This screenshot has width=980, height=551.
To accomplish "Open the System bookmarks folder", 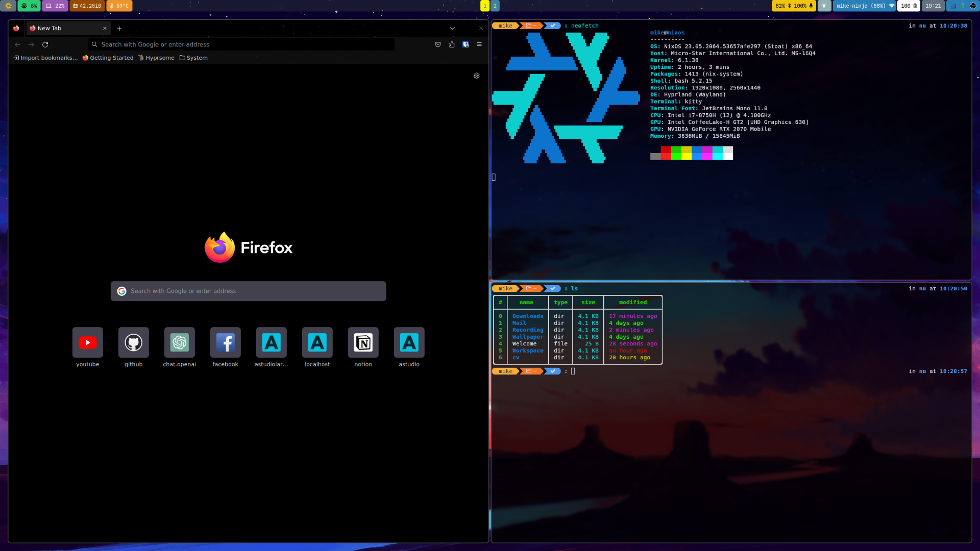I will tap(193, 58).
